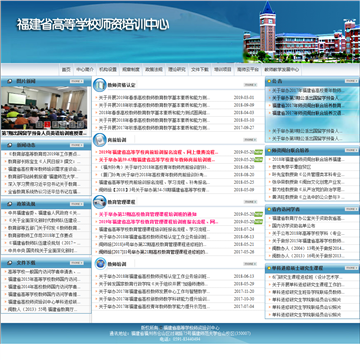Open 高师云平台 navigation item
Image resolution: width=360 pixels, height=360 pixels.
click(248, 70)
